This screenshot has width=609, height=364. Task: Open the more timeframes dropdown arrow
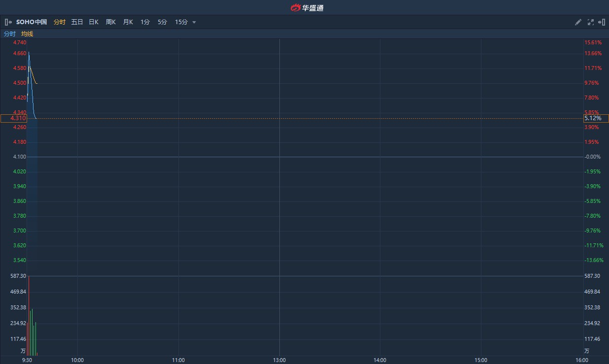[194, 22]
